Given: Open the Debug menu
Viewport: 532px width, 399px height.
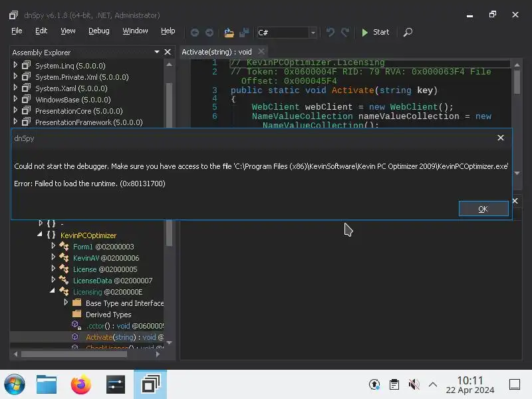Looking at the screenshot, I should click(x=98, y=31).
